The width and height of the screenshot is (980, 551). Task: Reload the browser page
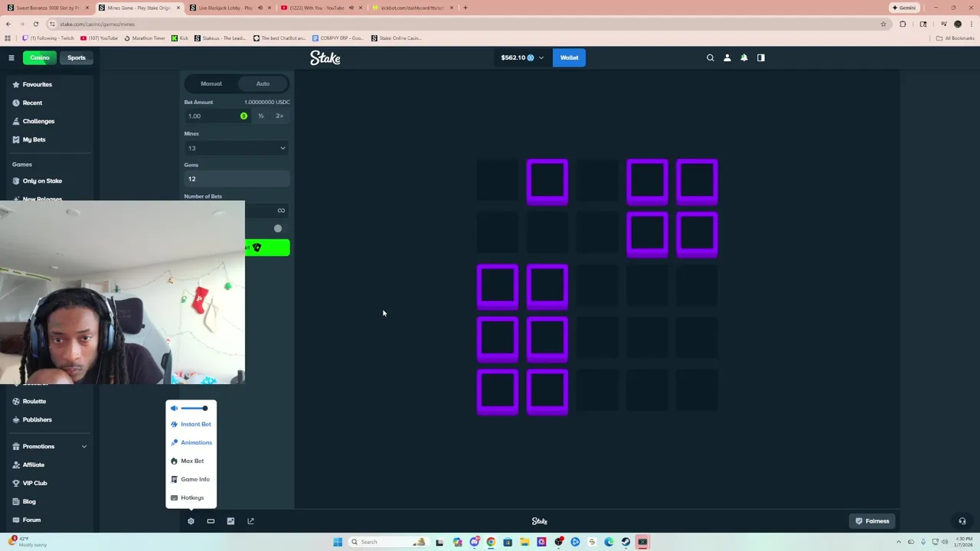tap(35, 24)
